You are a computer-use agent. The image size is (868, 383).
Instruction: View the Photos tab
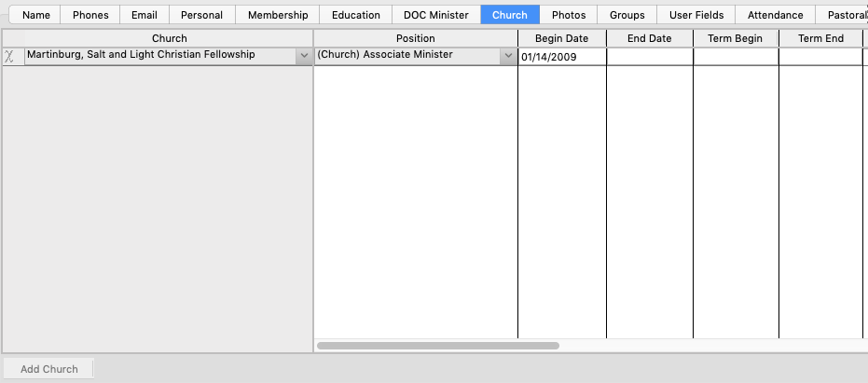click(569, 15)
